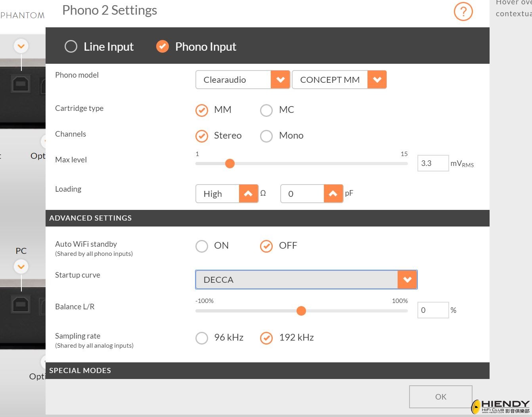Set channels to Stereo
532x417 pixels.
pyautogui.click(x=202, y=136)
